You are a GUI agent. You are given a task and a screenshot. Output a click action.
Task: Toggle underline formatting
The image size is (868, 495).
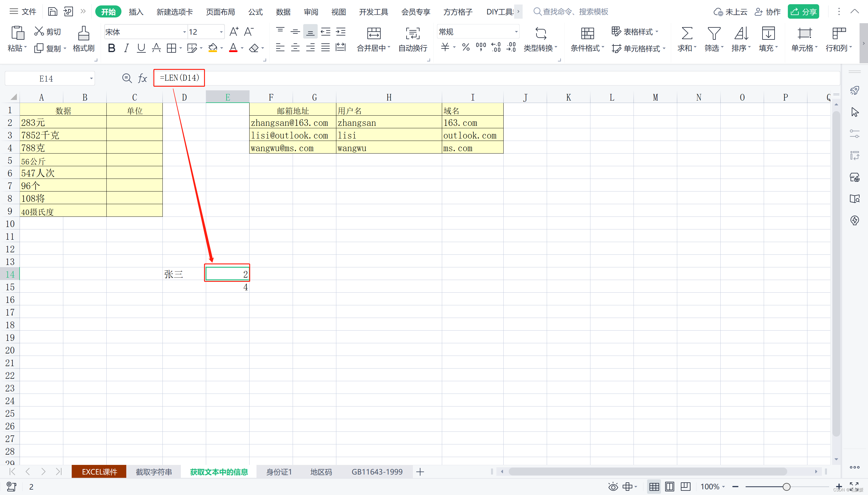[x=141, y=48]
